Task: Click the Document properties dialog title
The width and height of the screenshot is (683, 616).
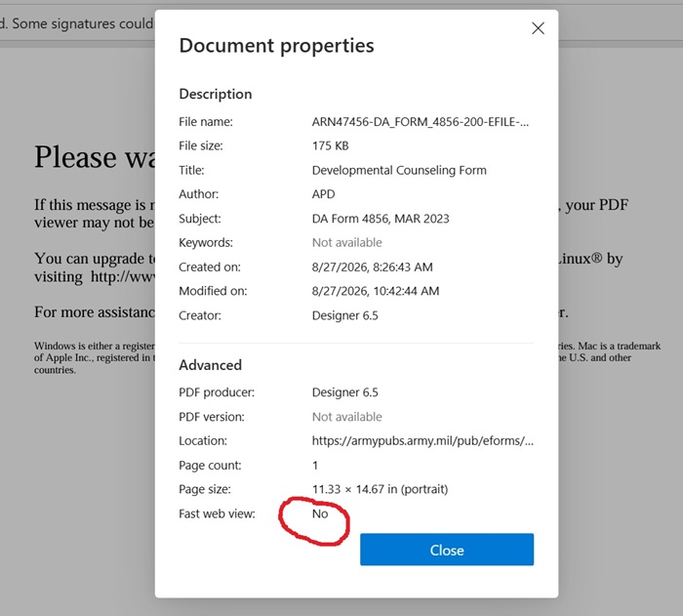Action: click(276, 45)
